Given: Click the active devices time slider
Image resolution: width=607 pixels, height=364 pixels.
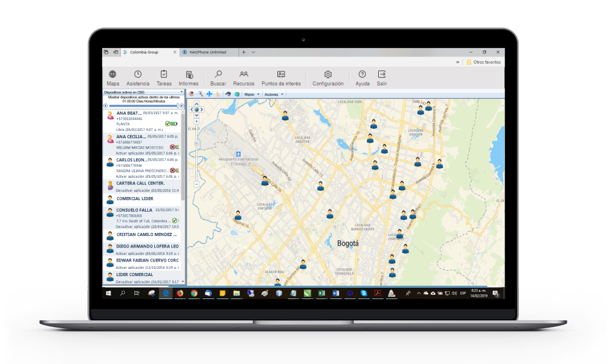Looking at the screenshot, I should (x=143, y=106).
